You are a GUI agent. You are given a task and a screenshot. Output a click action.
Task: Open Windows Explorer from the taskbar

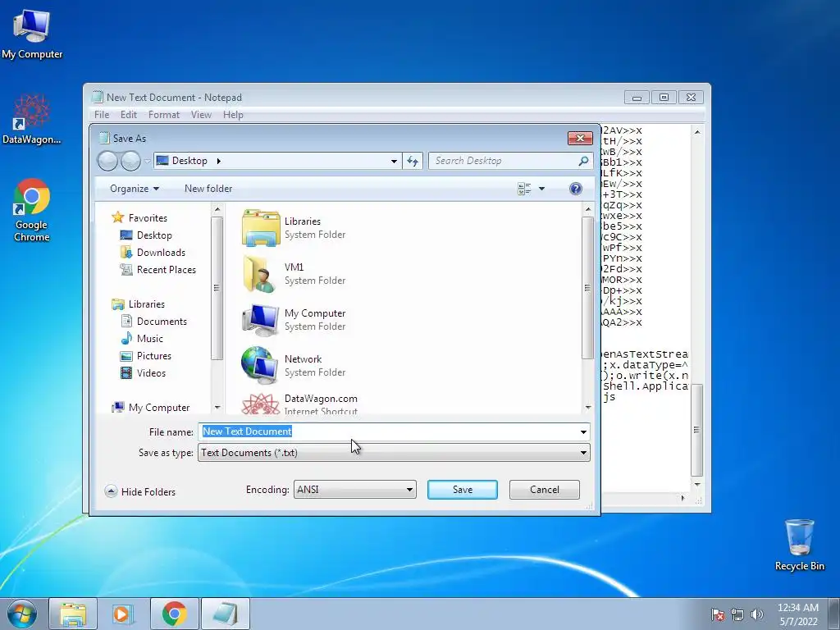[x=73, y=614]
